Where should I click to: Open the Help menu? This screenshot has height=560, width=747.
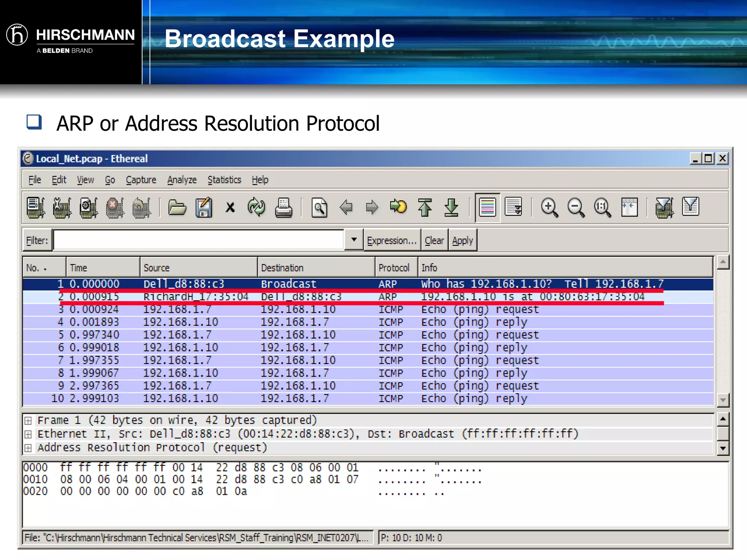(x=260, y=180)
